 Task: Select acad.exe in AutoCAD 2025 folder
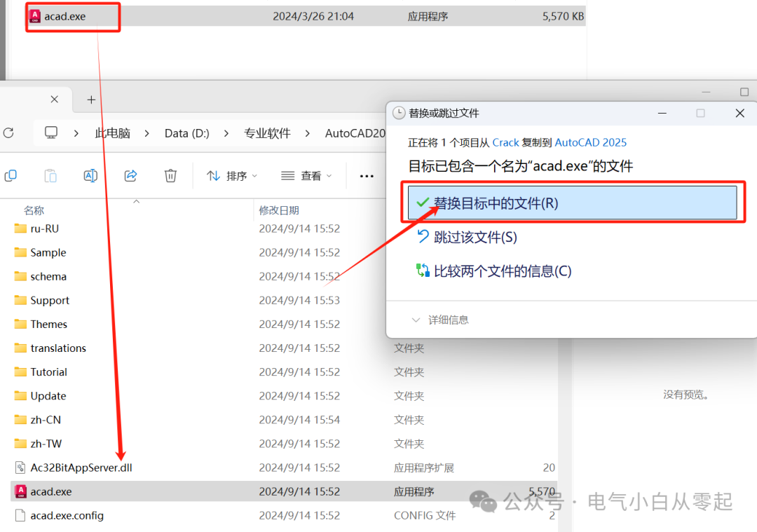click(284, 491)
